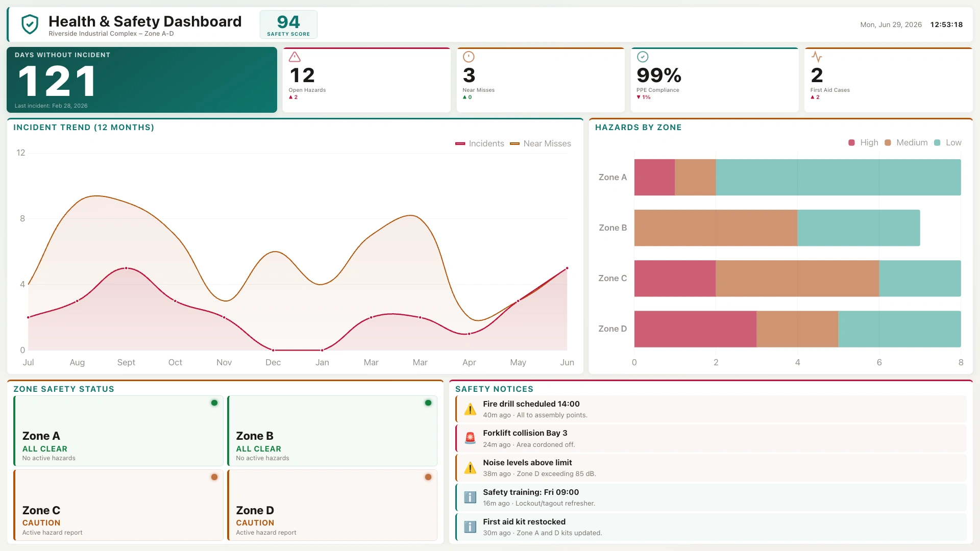Click the Noise levels warning icon
Viewport: 980px width, 551px height.
(470, 468)
